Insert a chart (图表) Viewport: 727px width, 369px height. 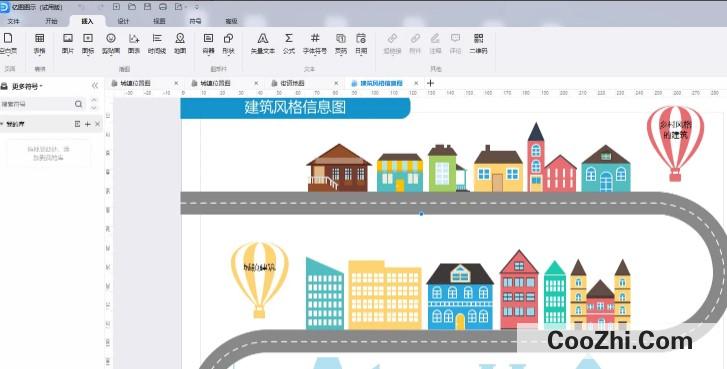tap(134, 43)
